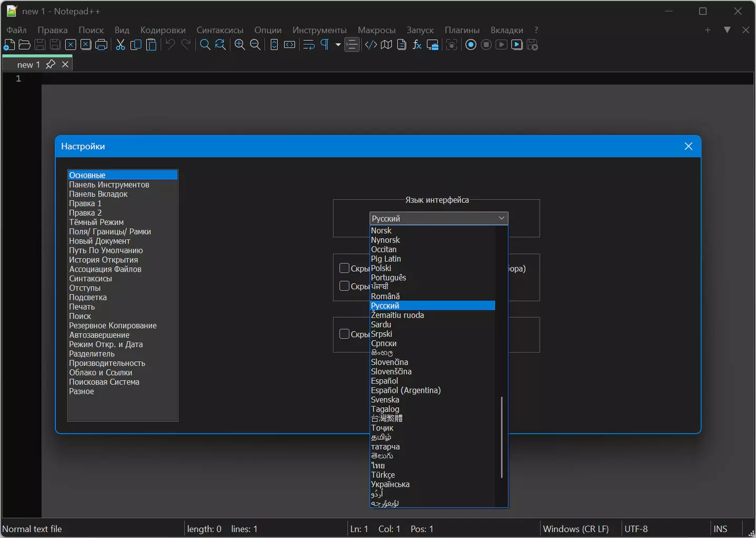Start macro recording with the record icon
The image size is (756, 538).
click(471, 45)
